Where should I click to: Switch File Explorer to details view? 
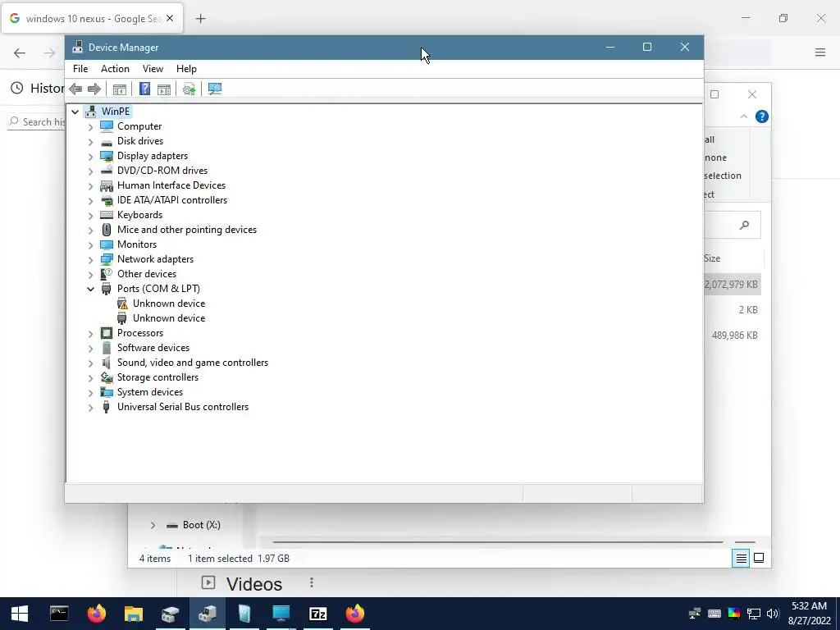741,558
